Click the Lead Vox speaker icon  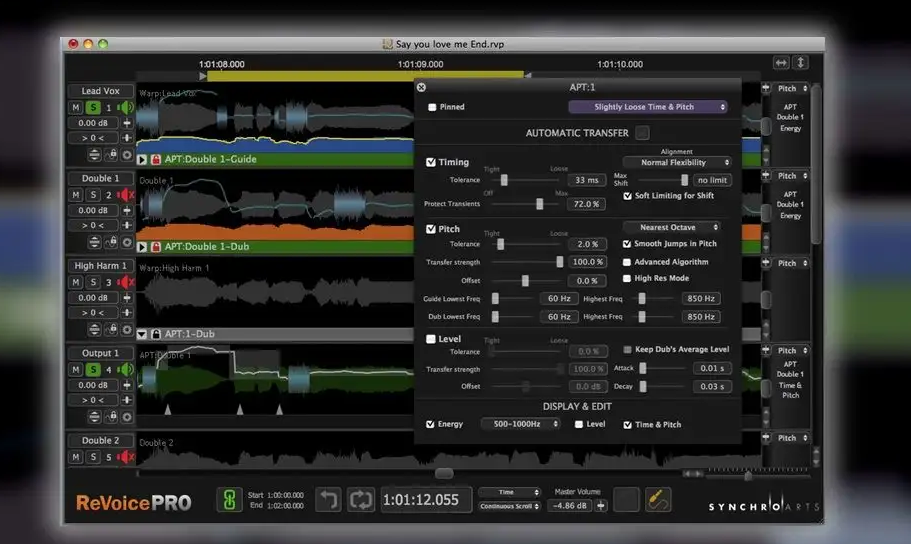coord(125,108)
